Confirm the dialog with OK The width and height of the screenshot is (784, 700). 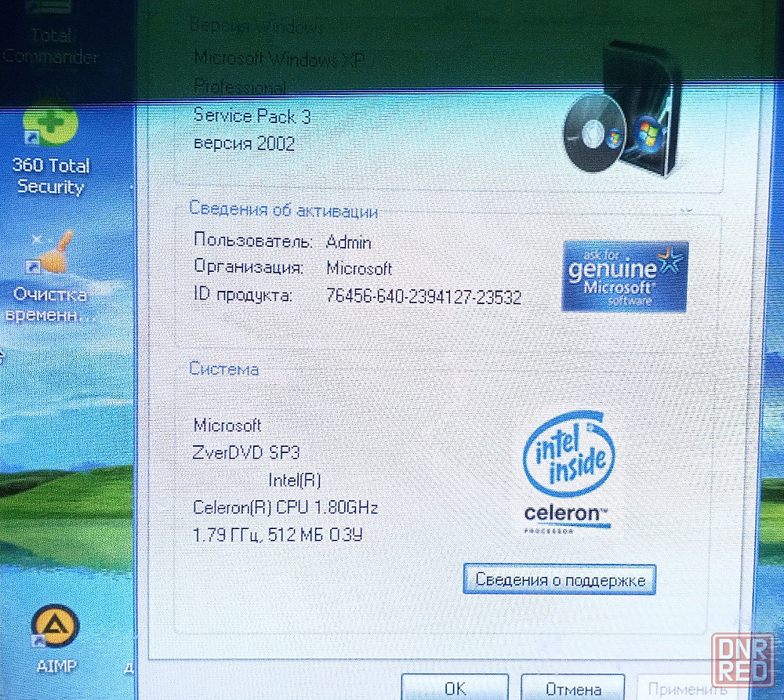[455, 688]
